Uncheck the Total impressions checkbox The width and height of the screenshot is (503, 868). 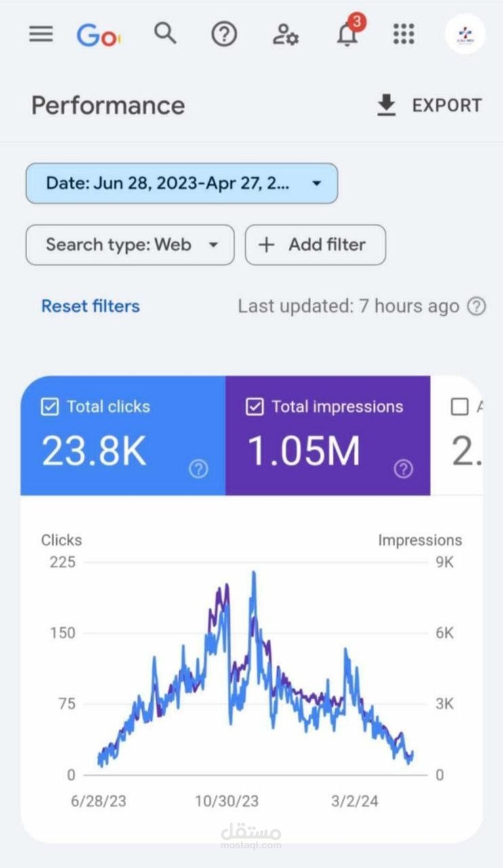(x=254, y=407)
